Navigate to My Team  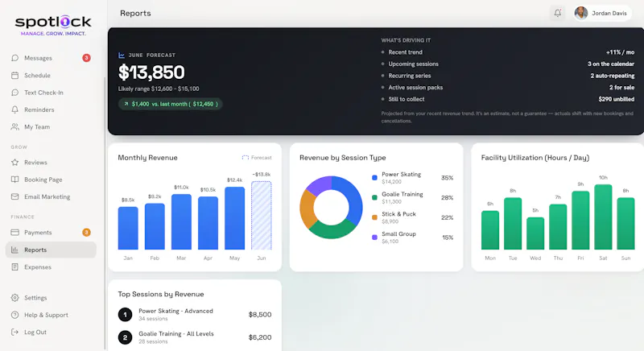(x=51, y=127)
